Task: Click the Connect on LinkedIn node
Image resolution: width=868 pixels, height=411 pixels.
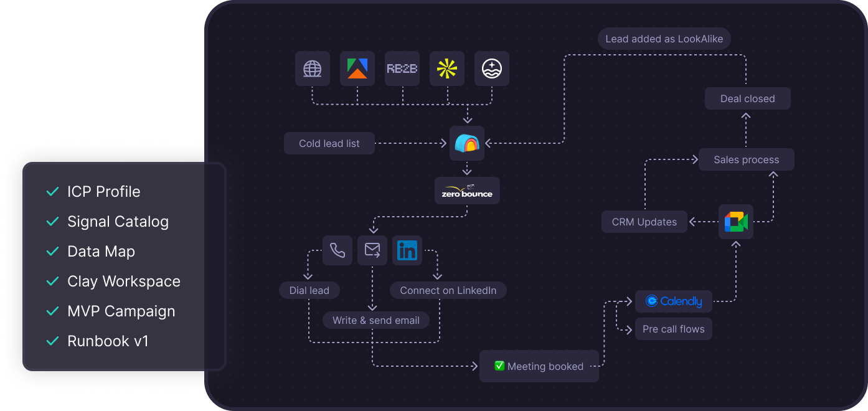Action: (x=448, y=290)
